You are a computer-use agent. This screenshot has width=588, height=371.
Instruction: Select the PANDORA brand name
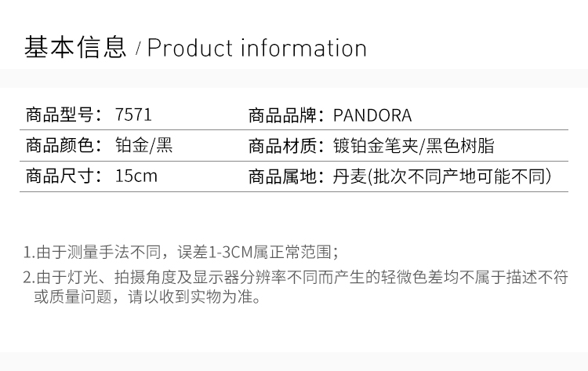(x=372, y=116)
